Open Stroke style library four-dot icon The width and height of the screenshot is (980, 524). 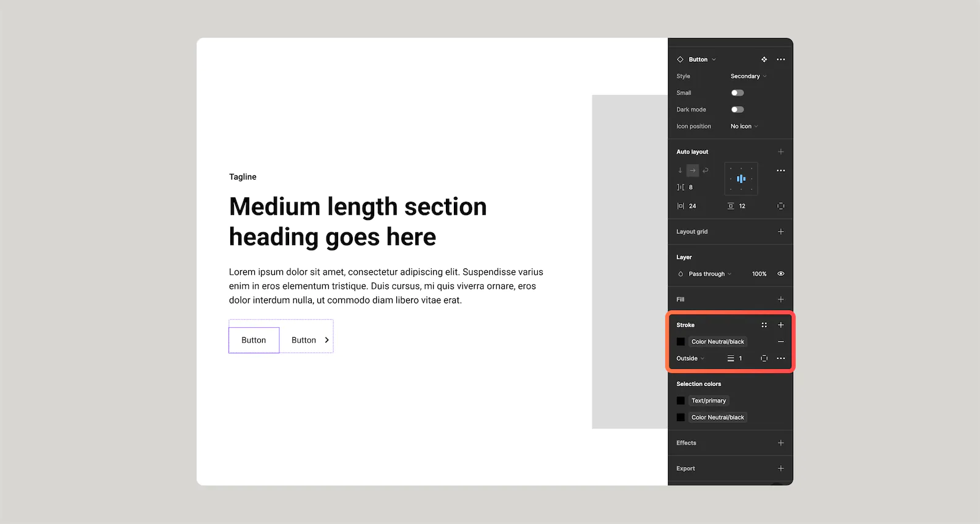[764, 325]
